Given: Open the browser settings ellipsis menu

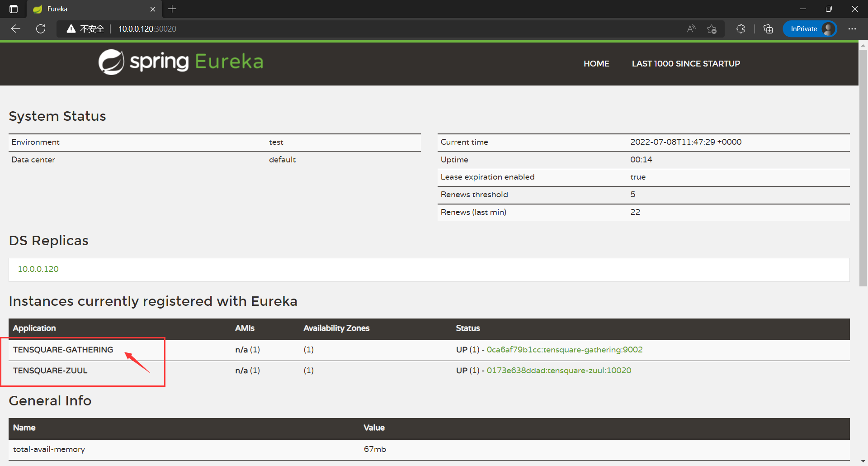Looking at the screenshot, I should tap(852, 29).
